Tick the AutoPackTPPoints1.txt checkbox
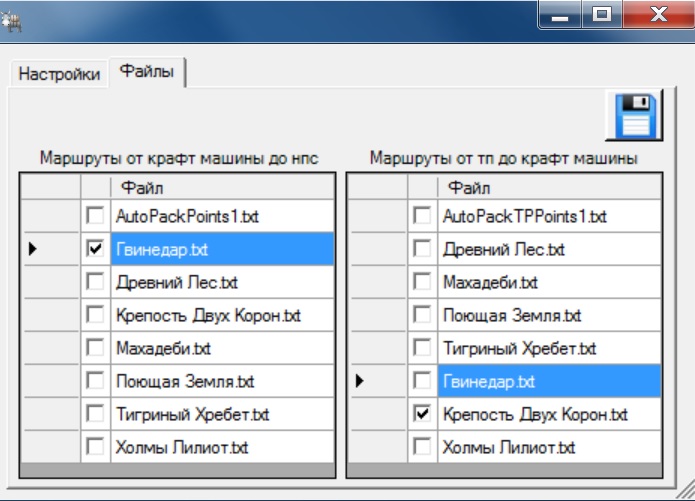 pyautogui.click(x=423, y=216)
